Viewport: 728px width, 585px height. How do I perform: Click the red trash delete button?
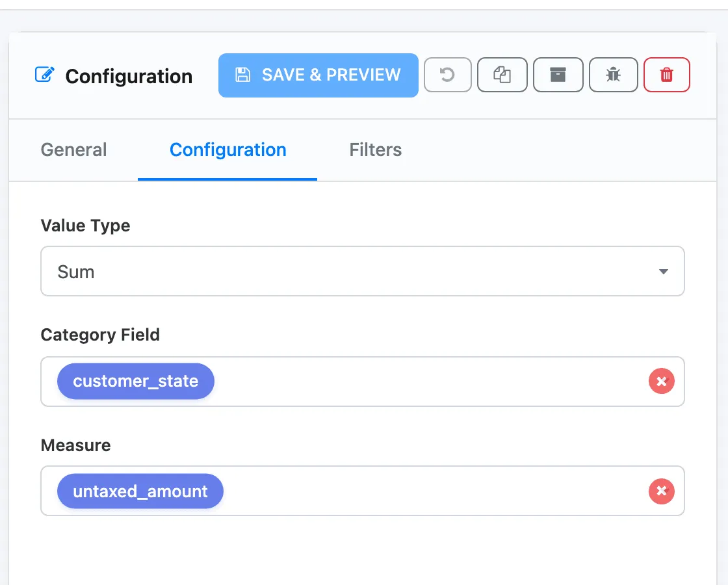pyautogui.click(x=666, y=75)
